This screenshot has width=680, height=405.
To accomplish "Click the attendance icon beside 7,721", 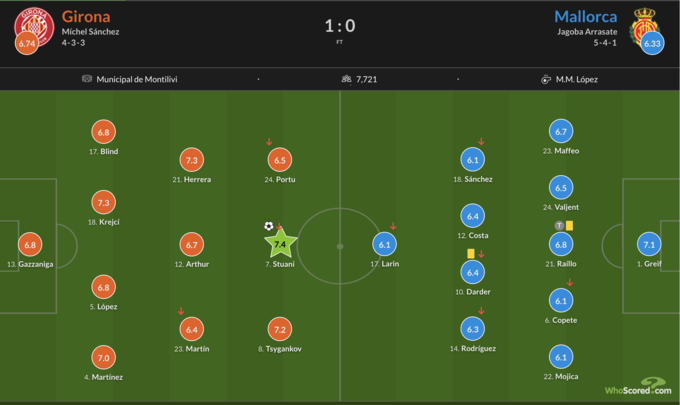I will tap(346, 79).
